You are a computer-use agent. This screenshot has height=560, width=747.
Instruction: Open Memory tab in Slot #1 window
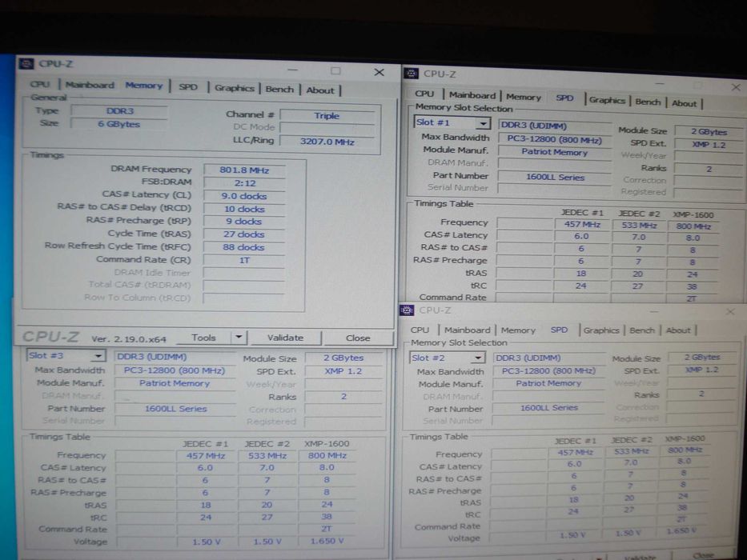click(524, 97)
